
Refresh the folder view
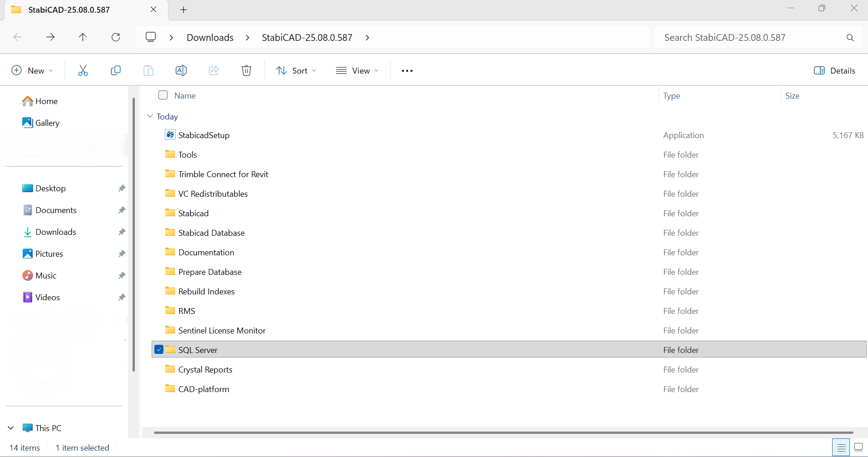pos(116,37)
